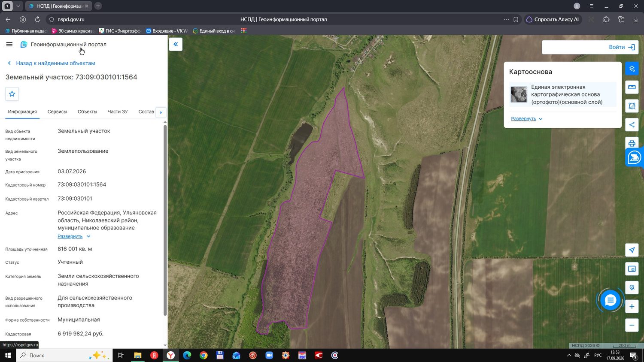The image size is (644, 362).
Task: Open the tab list dropdown chevron
Action: point(18,6)
